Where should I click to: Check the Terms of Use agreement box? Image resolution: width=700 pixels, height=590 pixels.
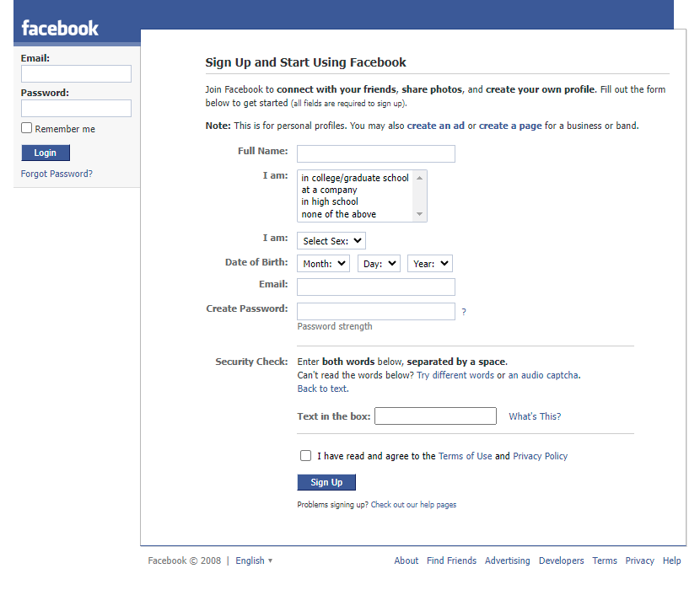(x=306, y=456)
